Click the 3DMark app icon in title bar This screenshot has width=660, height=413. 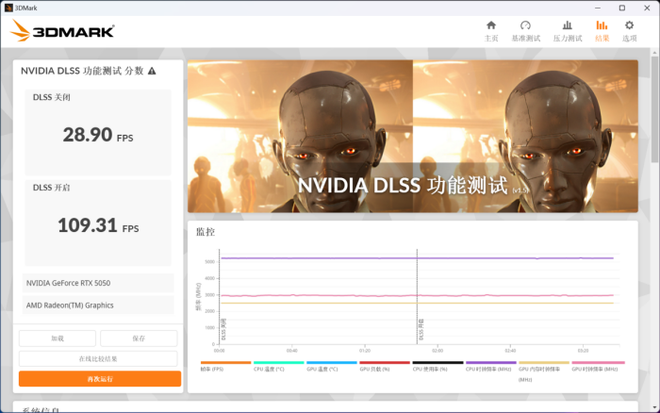9,7
